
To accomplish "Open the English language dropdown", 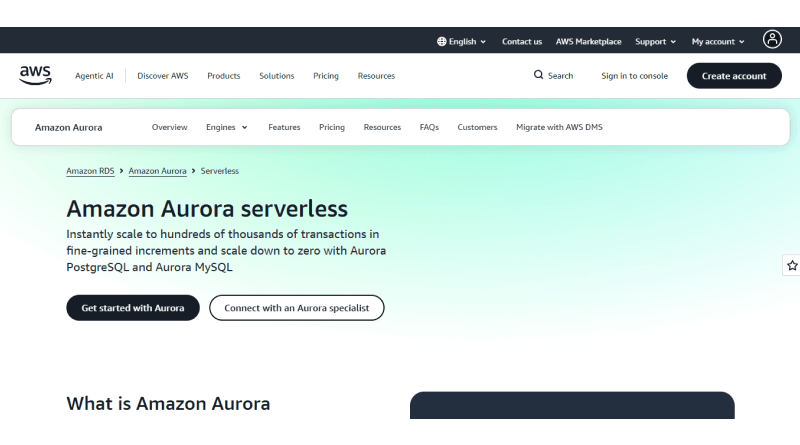I will 461,41.
